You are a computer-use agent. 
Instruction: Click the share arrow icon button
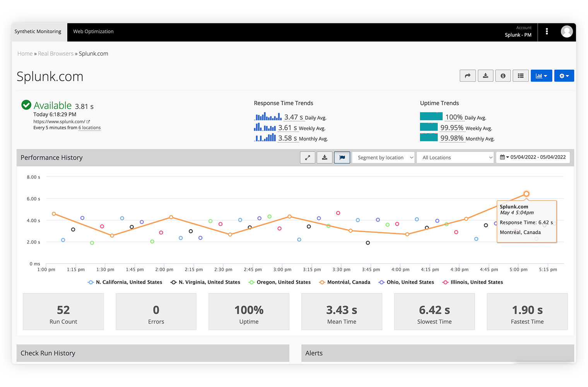point(468,76)
